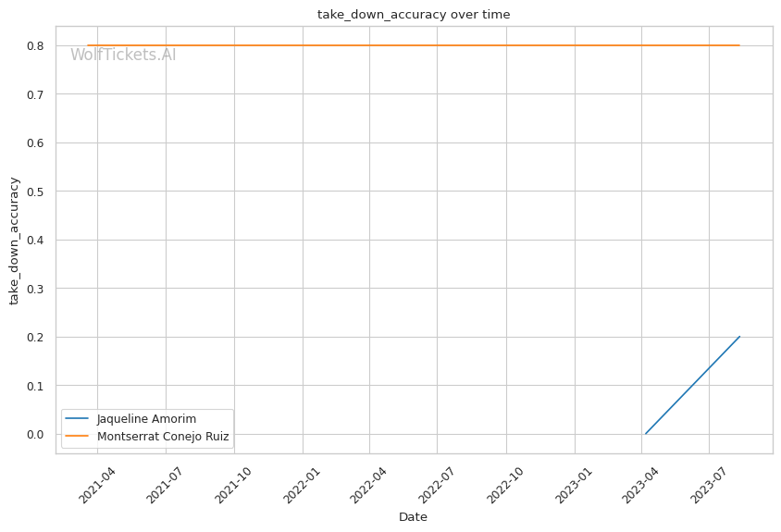Click the Date x-axis label
The image size is (781, 532).
click(x=413, y=516)
